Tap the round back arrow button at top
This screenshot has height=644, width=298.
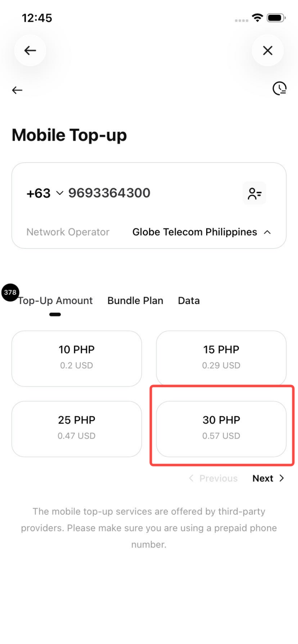point(30,50)
